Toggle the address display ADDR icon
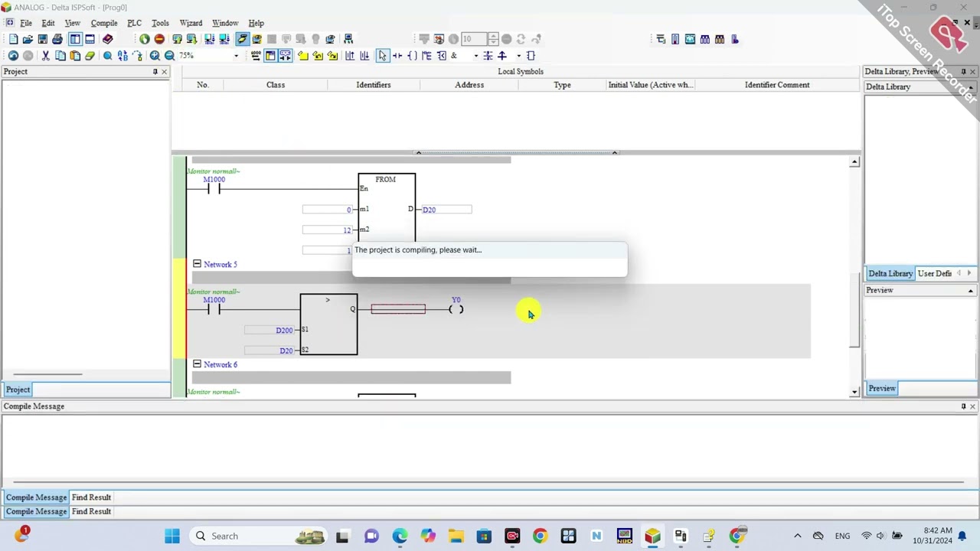Viewport: 980px width, 551px height. click(x=256, y=56)
